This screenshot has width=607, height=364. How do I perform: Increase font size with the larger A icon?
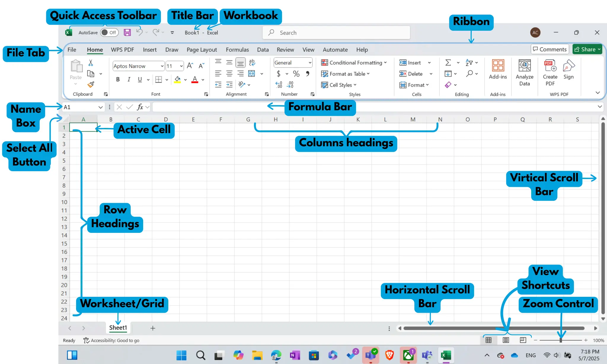coord(190,66)
